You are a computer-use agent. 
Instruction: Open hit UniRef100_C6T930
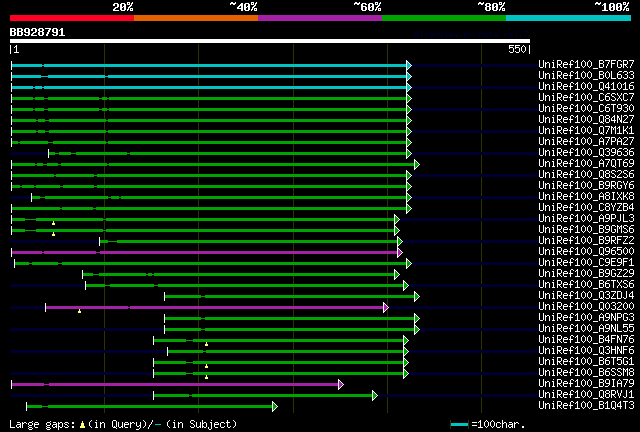click(586, 108)
